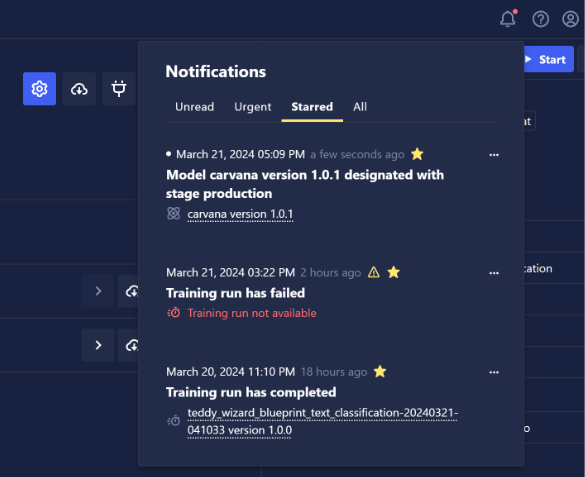Click the warning triangle icon on failed notification
The image size is (585, 477).
click(374, 272)
